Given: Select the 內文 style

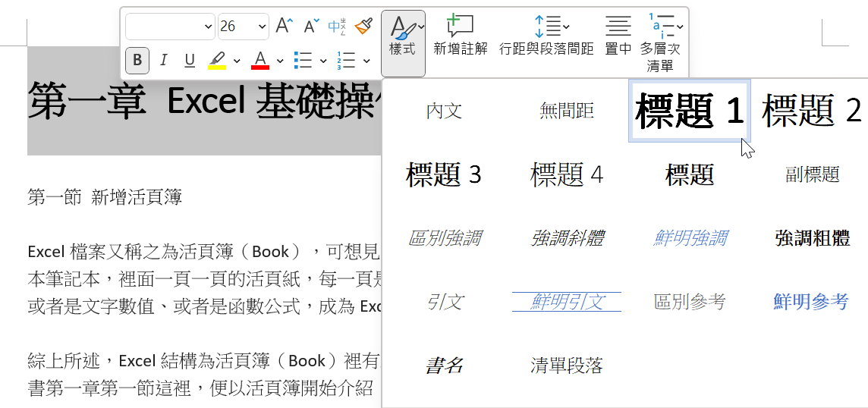Looking at the screenshot, I should click(x=444, y=111).
